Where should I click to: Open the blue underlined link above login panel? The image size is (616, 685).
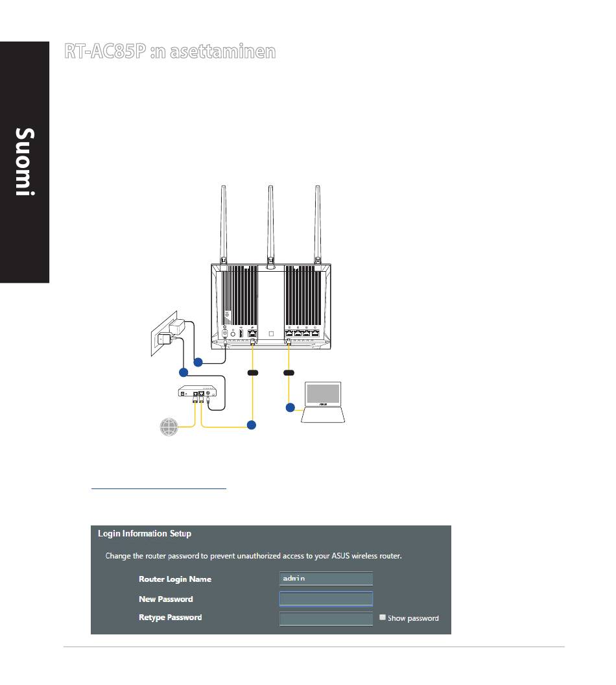tap(159, 485)
